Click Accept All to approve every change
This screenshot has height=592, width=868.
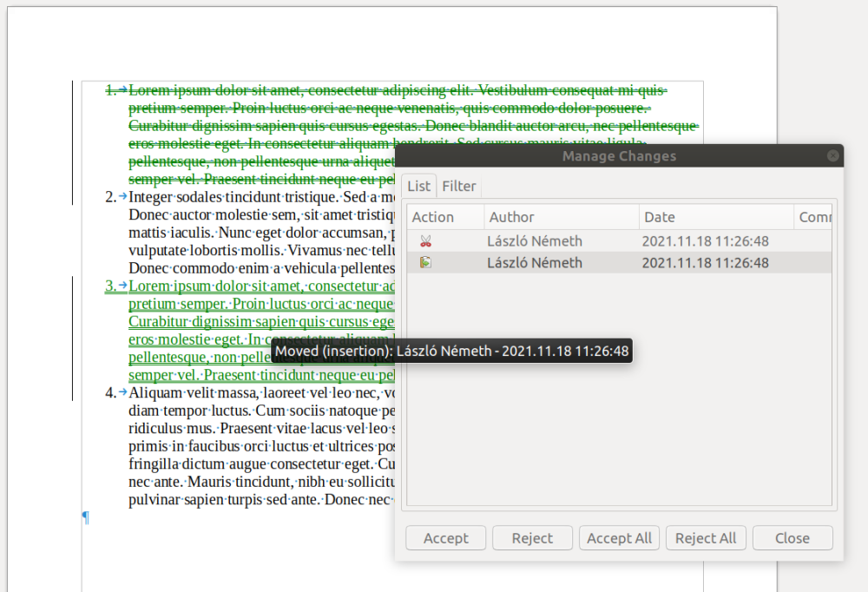619,538
